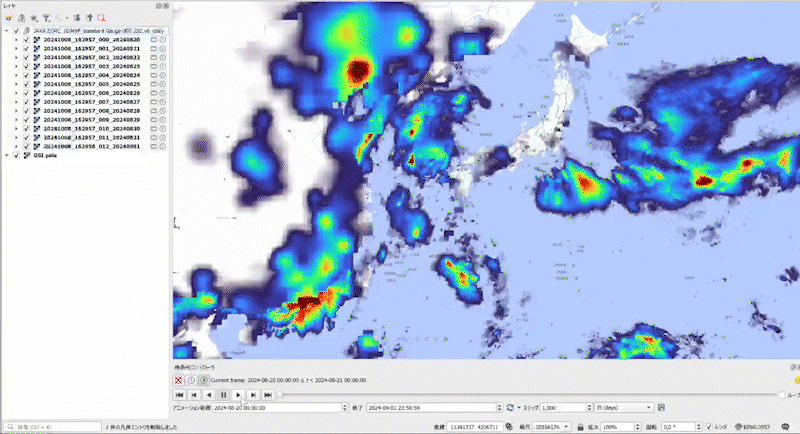Click the filter legend icon
Viewport: 800px width, 434px height.
click(x=46, y=18)
